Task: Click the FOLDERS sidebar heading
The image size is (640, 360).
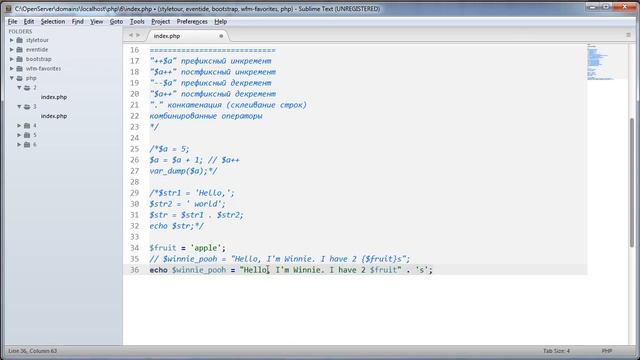Action: [x=20, y=31]
